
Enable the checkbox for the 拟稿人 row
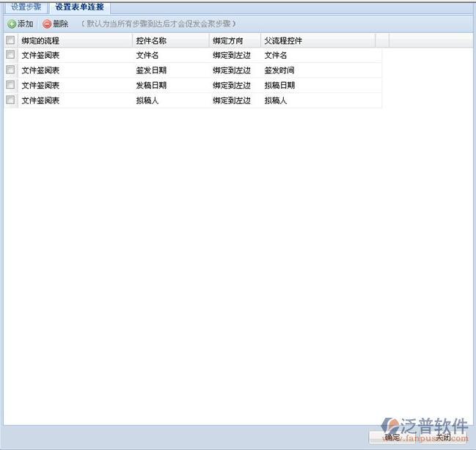pyautogui.click(x=10, y=100)
